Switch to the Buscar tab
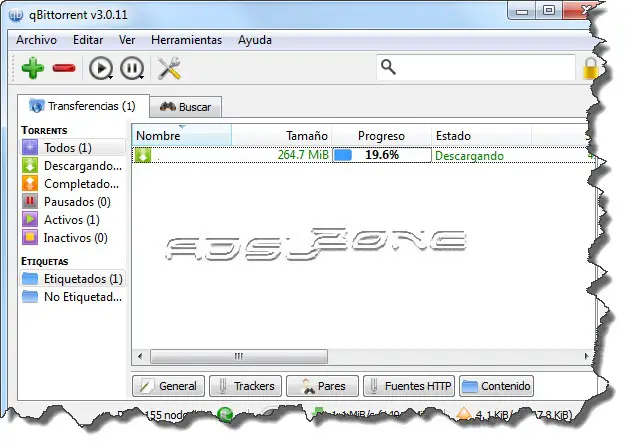 185,107
